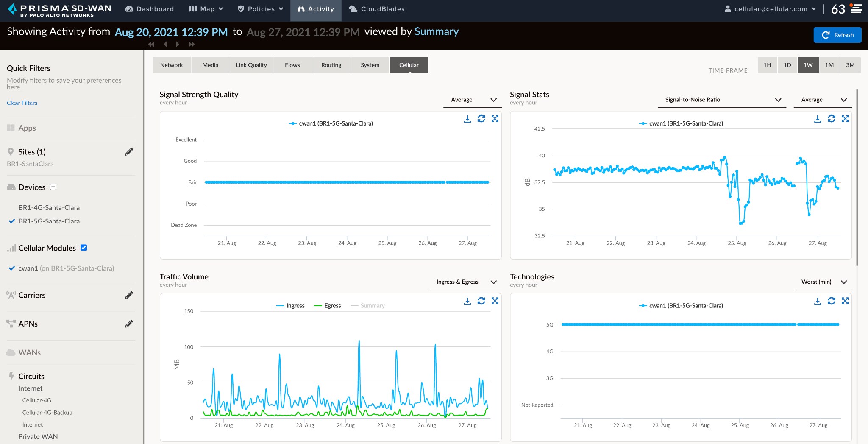The height and width of the screenshot is (444, 868).
Task: Open Average dropdown for Signal Strength Quality
Action: pyautogui.click(x=473, y=100)
